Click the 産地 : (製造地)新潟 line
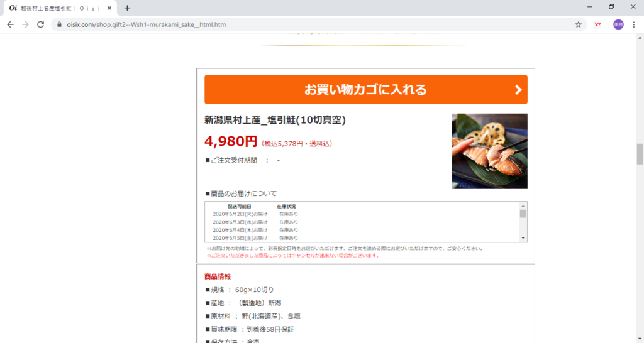The width and height of the screenshot is (644, 343). tap(243, 303)
